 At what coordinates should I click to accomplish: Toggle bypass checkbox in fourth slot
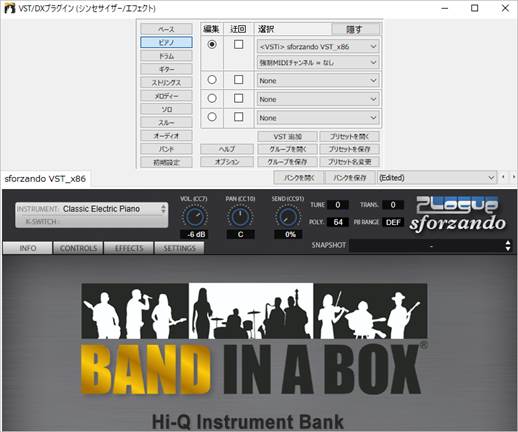click(x=238, y=117)
